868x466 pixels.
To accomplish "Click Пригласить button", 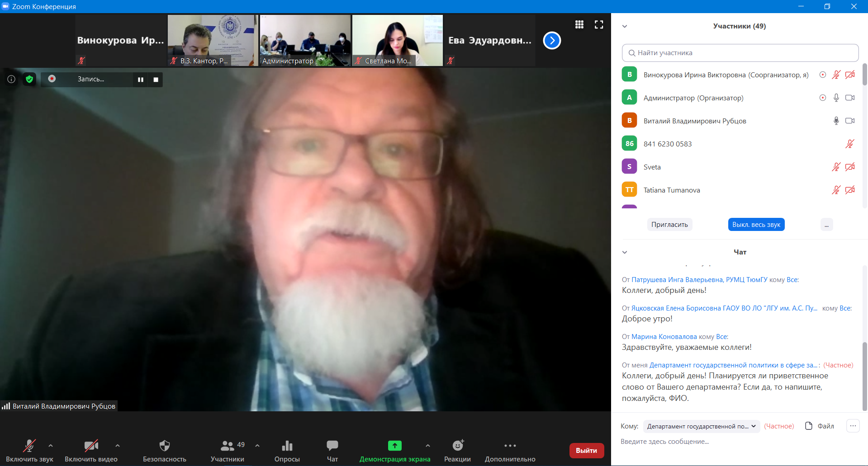I will tap(669, 225).
